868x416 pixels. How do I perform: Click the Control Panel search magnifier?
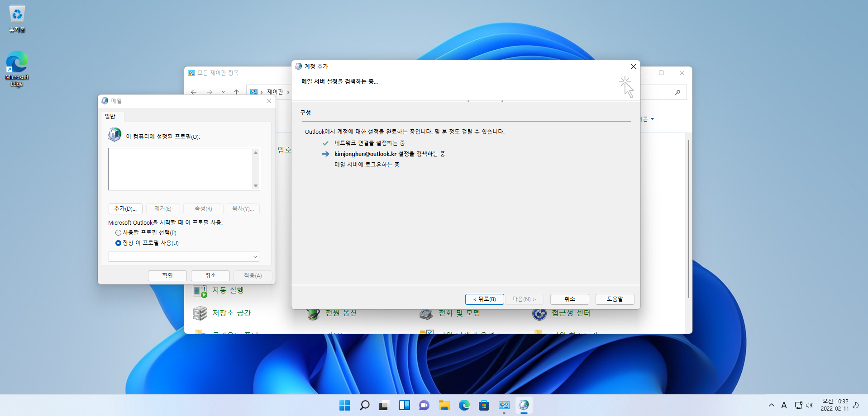coord(677,92)
